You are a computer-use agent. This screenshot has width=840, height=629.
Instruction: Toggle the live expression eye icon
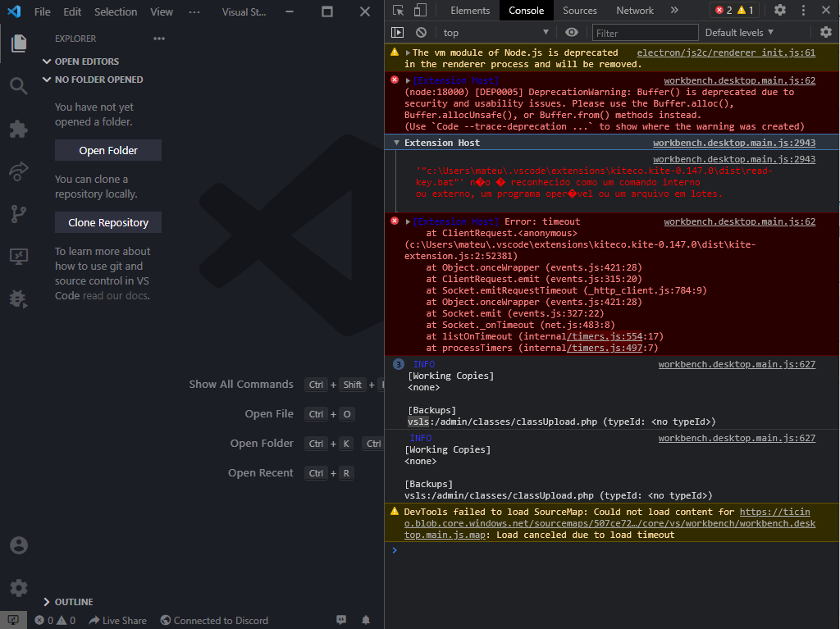(x=570, y=31)
